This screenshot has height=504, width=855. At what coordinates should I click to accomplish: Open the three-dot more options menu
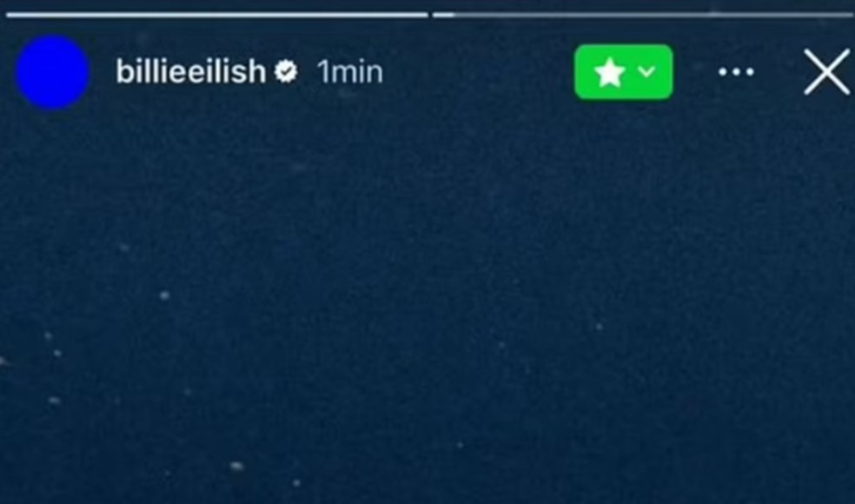click(x=736, y=72)
